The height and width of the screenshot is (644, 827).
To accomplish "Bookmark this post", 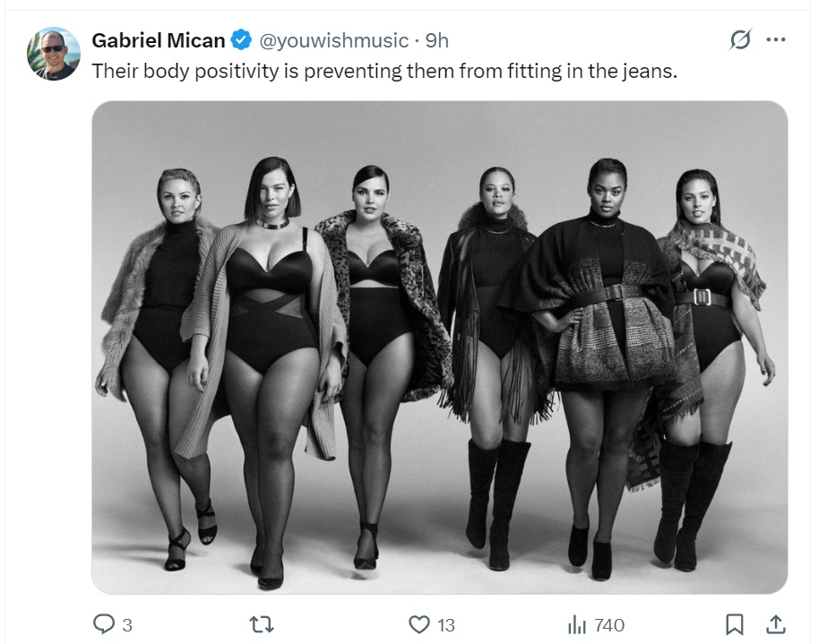I will 734,624.
